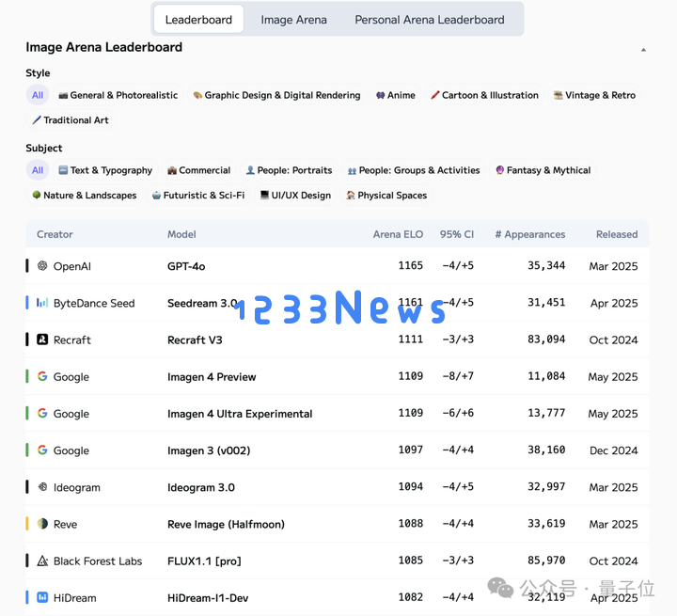The image size is (677, 616).
Task: Sort by 95% CI column header
Action: tap(457, 234)
